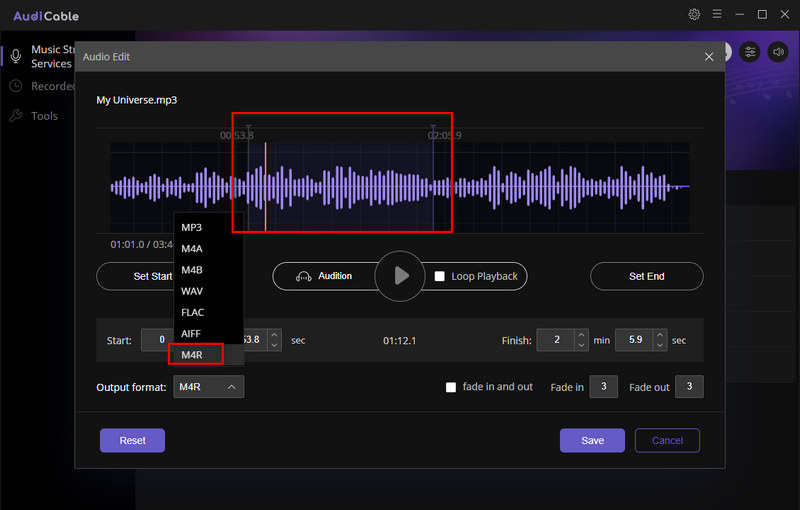Select M4R ringtone format option
Screen dimensions: 800x510
[x=192, y=354]
